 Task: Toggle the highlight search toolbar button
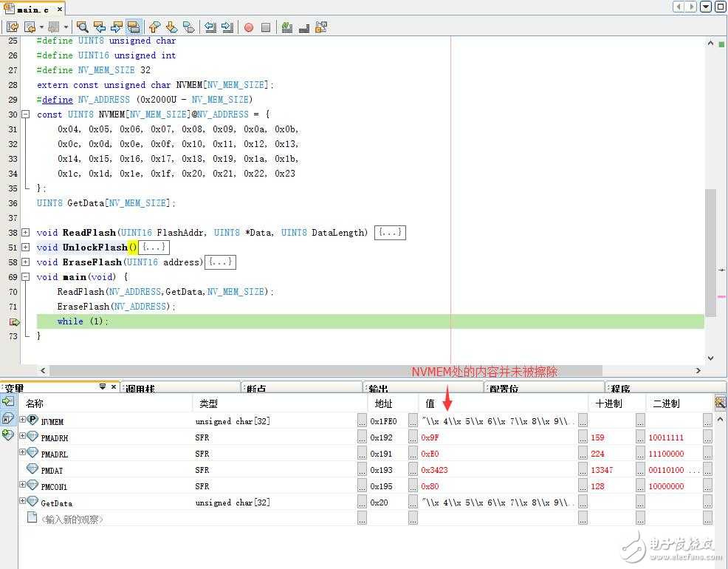pyautogui.click(x=134, y=27)
